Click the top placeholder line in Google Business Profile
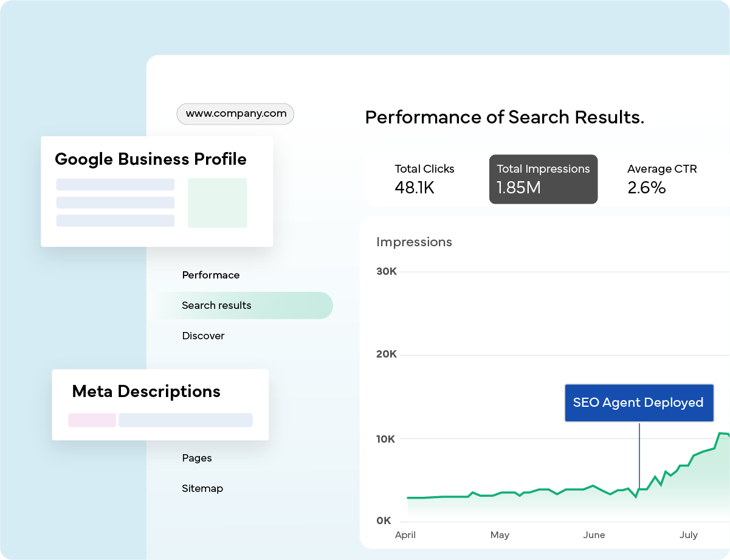Image resolution: width=730 pixels, height=560 pixels. click(x=115, y=185)
